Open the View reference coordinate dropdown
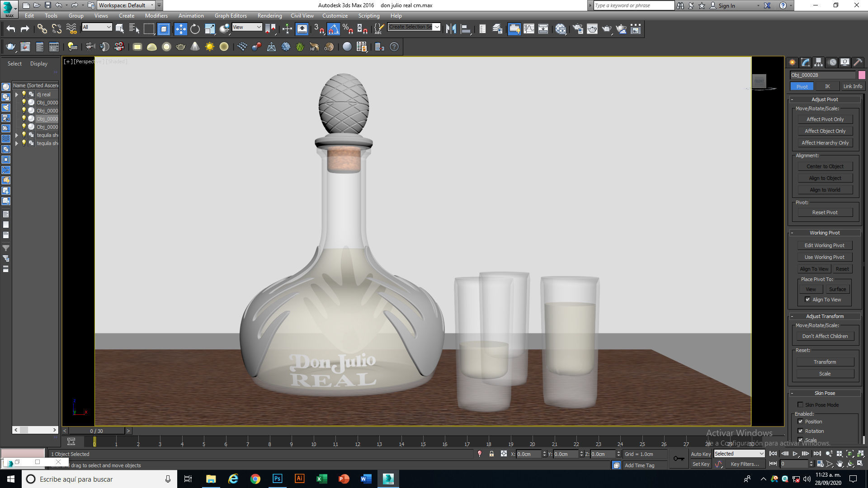 (x=247, y=27)
